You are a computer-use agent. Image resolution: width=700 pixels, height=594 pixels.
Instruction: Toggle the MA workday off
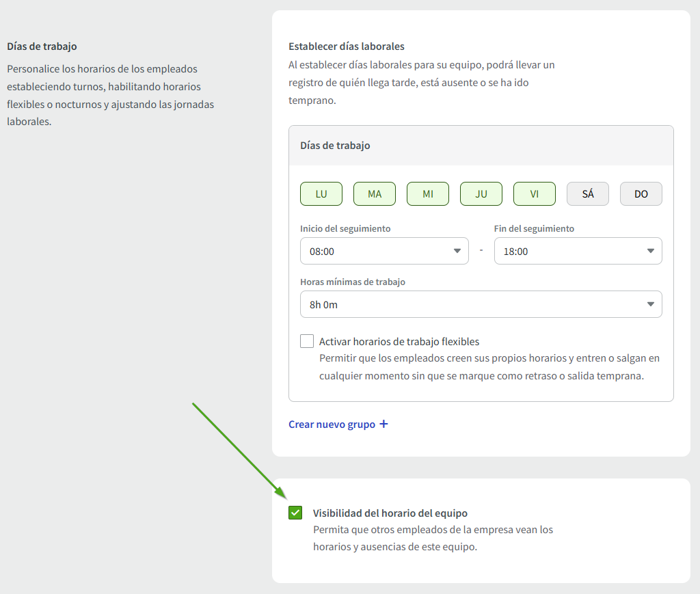(x=375, y=194)
